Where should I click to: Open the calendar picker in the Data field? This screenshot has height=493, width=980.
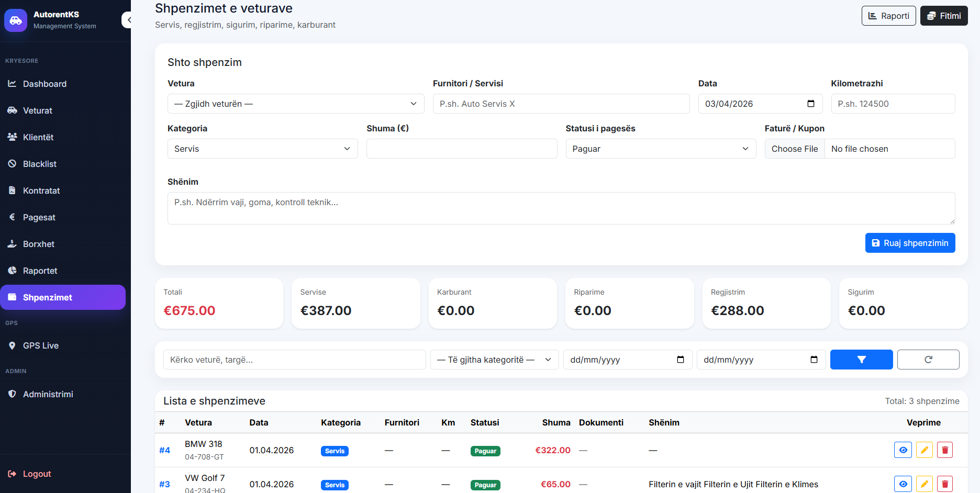811,104
